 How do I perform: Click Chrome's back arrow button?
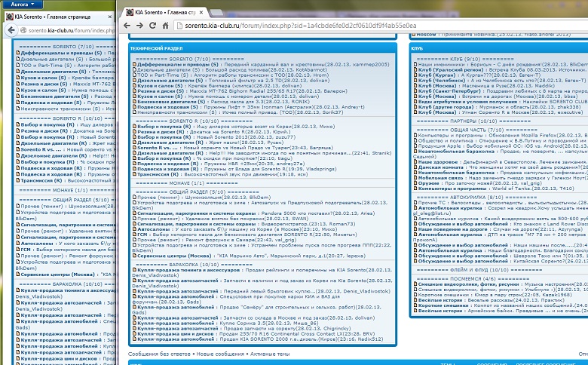(x=127, y=25)
